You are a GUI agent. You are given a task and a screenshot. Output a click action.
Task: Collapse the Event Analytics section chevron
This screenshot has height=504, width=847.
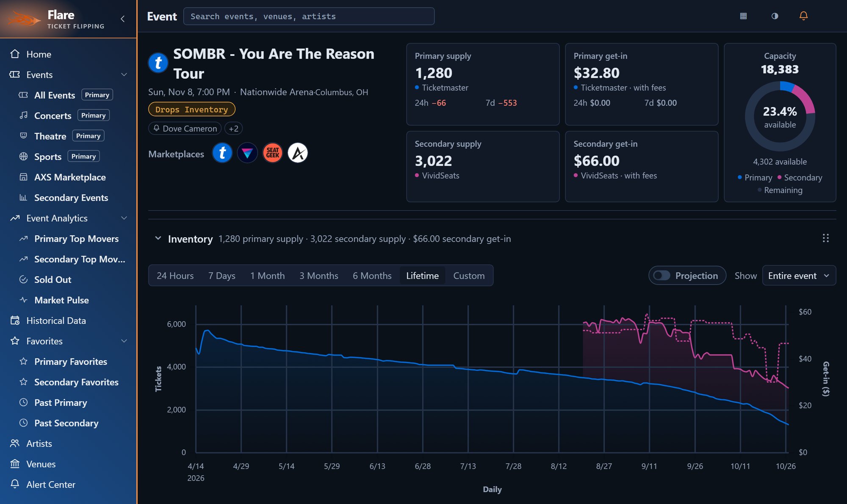[x=124, y=218]
